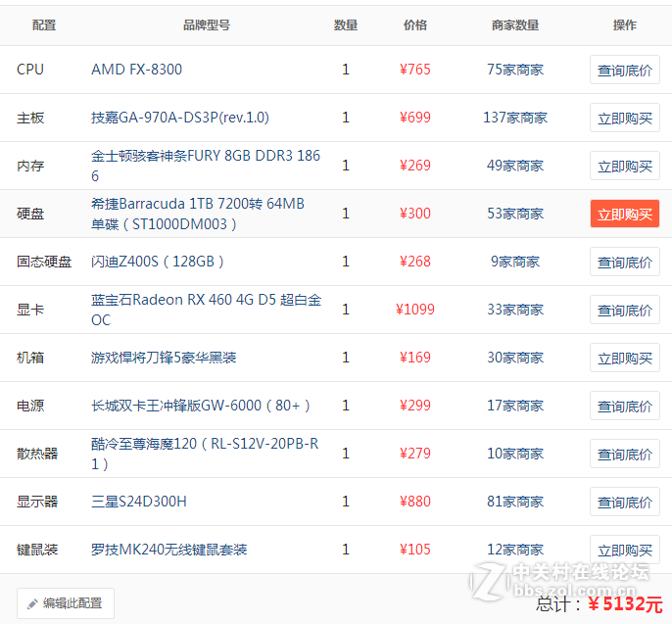Open the AMD FX-8300 product link
672x624 pixels.
pos(137,70)
